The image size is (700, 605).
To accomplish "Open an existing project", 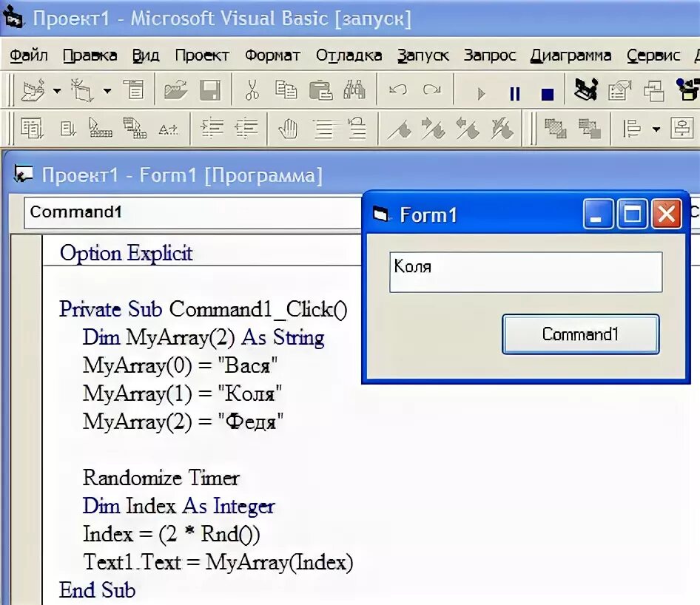I will coord(174,89).
